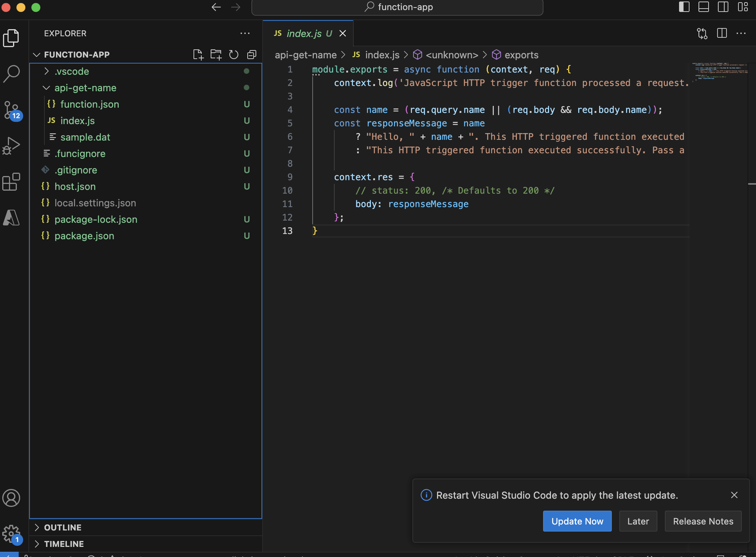Open the Explorer view in activity bar
Screen dimensions: 756x557
point(11,38)
